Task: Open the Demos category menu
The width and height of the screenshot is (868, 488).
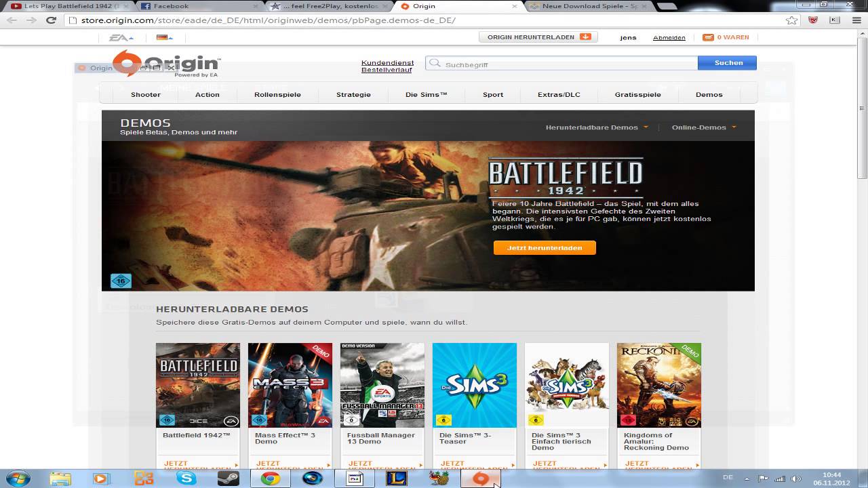Action: click(x=709, y=95)
